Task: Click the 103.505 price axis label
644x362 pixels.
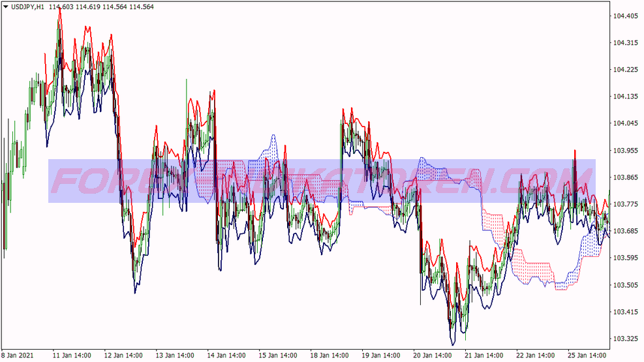Action: (626, 285)
